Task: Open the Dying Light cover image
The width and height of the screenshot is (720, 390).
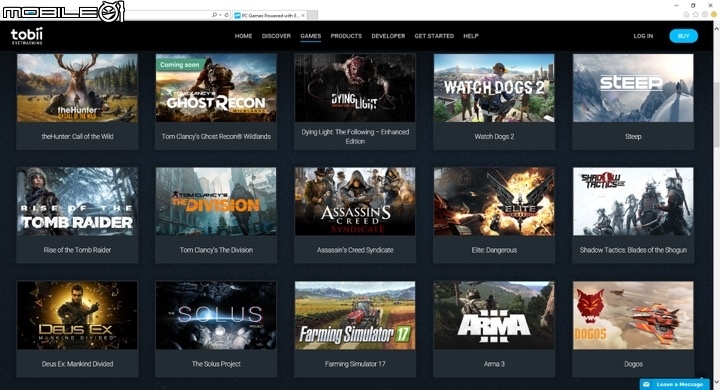Action: tap(355, 88)
